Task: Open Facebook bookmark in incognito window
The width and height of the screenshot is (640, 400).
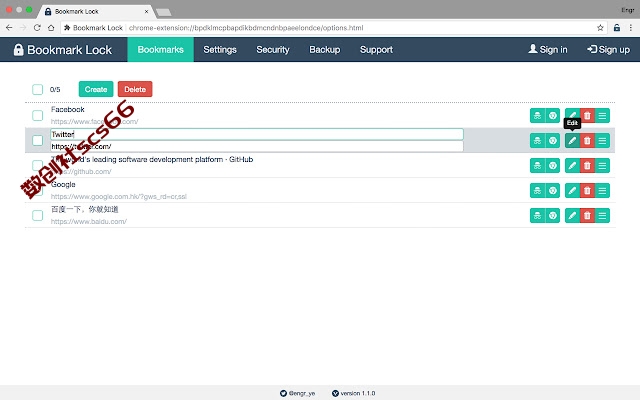Action: coord(537,116)
